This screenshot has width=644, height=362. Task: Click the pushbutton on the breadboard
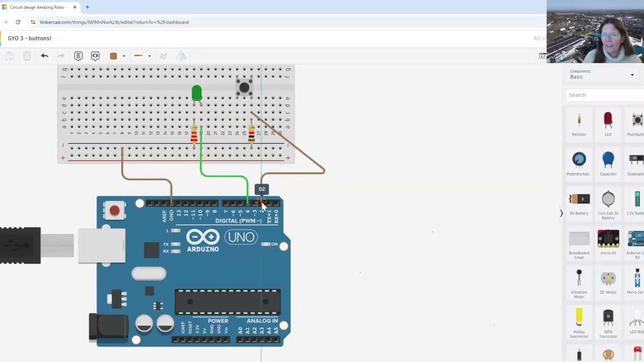pos(244,87)
